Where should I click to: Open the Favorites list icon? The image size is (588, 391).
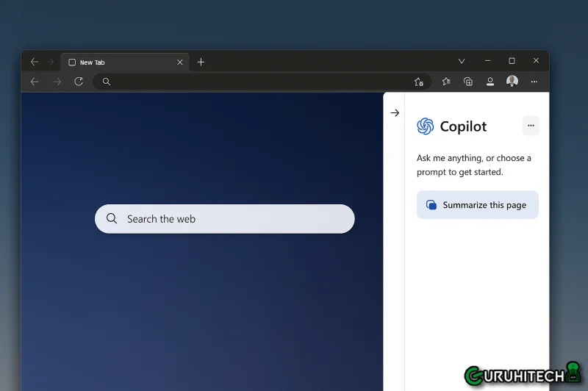(x=445, y=82)
